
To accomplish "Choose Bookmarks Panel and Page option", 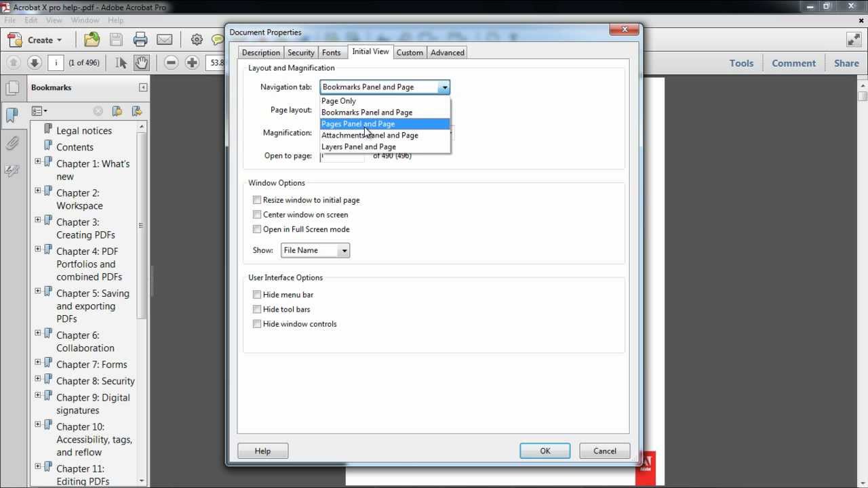I will click(x=384, y=113).
